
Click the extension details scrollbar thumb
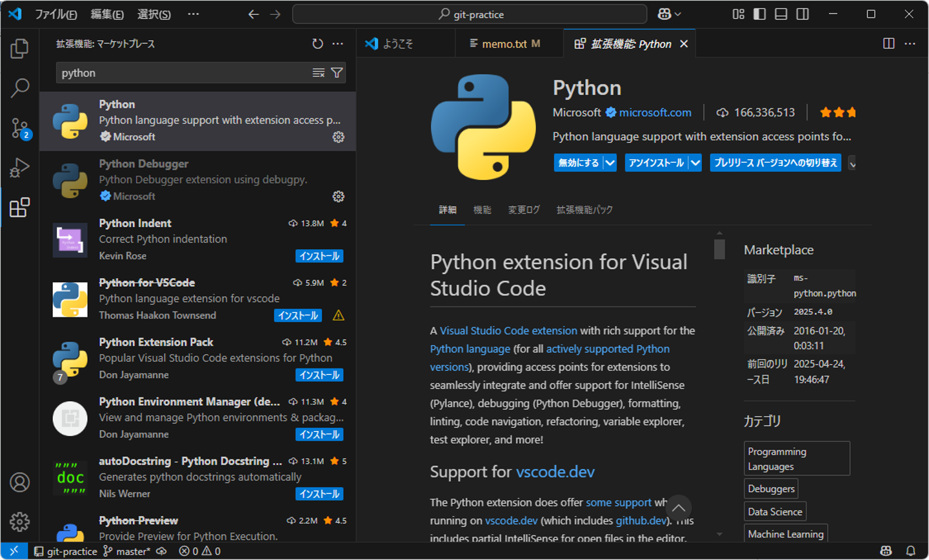(719, 249)
